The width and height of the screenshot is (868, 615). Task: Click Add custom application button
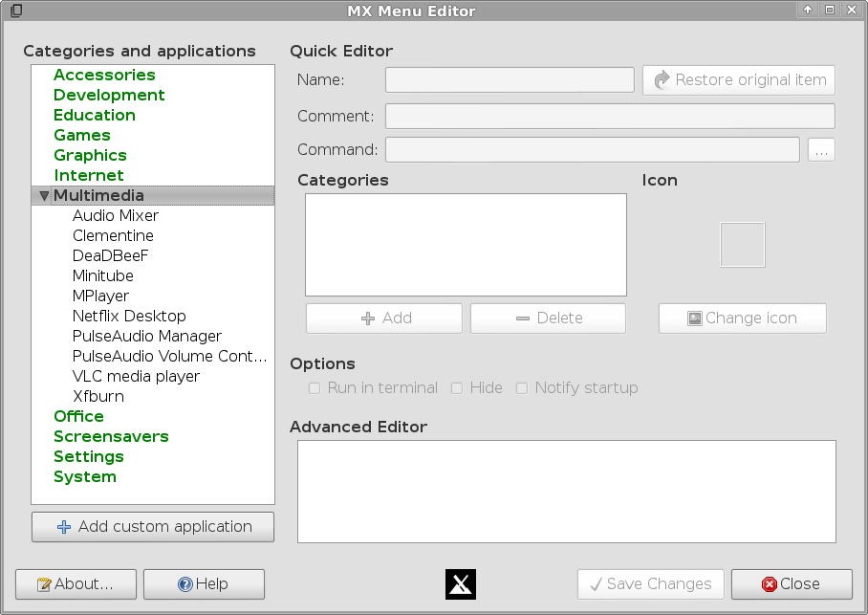(x=153, y=526)
